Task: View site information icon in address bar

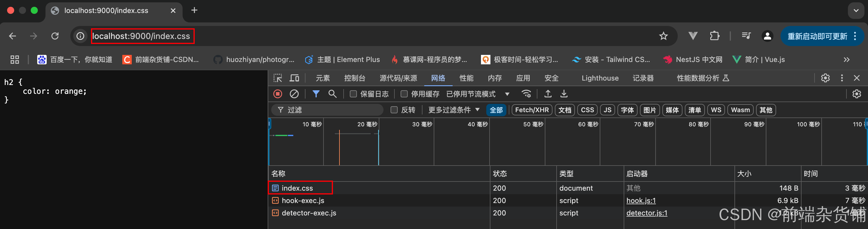Action: [x=80, y=36]
